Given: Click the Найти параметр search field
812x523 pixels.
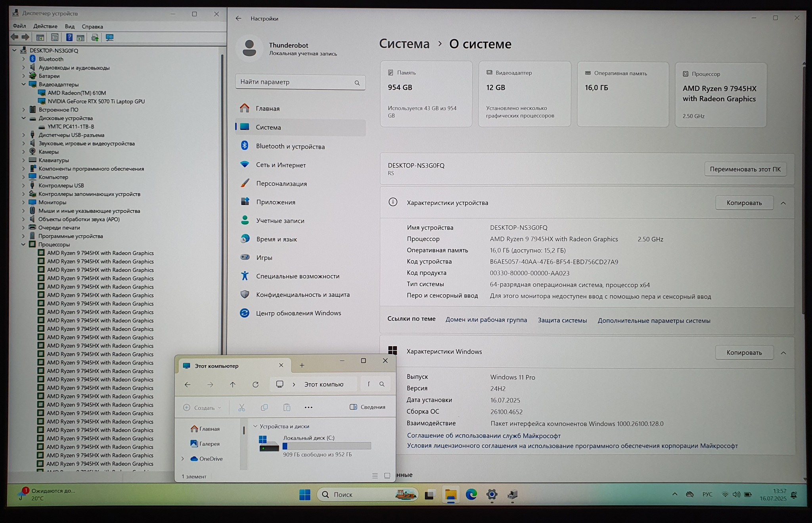Looking at the screenshot, I should (x=295, y=82).
